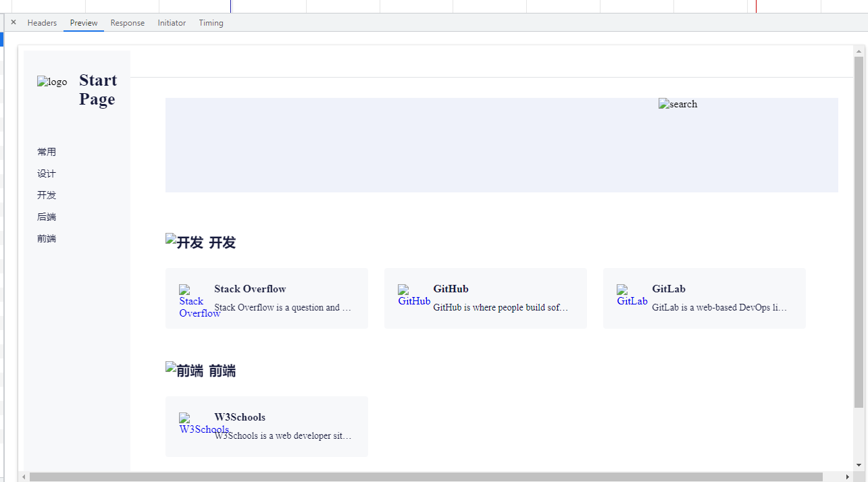Screen dimensions: 868x482
Task: Open the GitHub bookmark card
Action: coord(485,298)
